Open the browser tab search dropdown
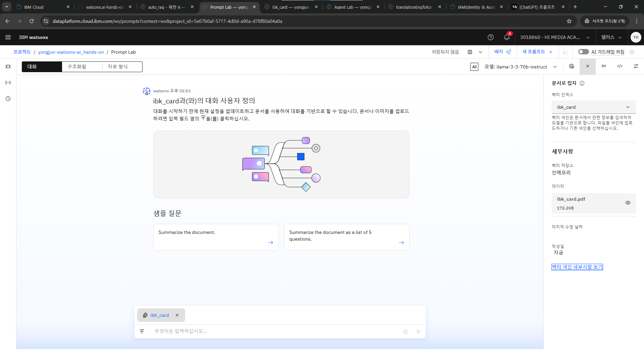 pyautogui.click(x=7, y=7)
